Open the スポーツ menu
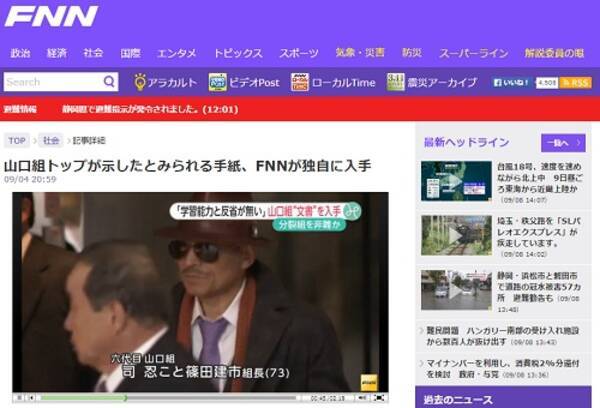Screen dimensions: 600x408 [x=298, y=52]
